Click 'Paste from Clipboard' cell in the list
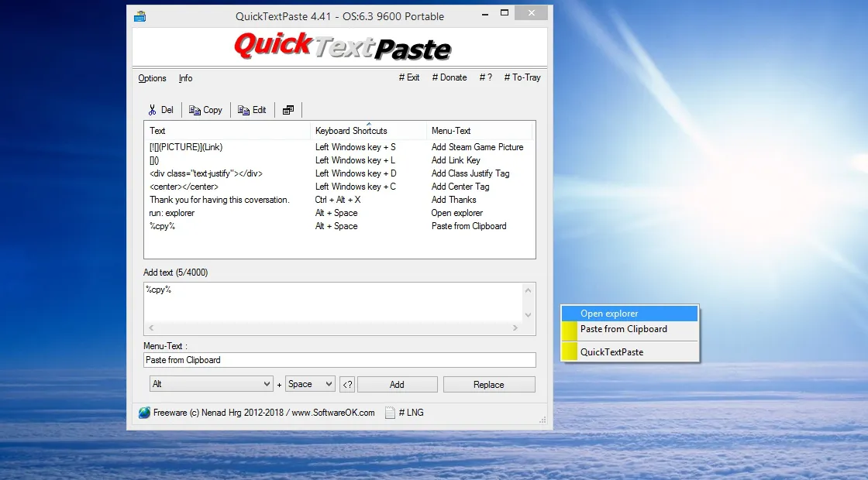 tap(469, 226)
